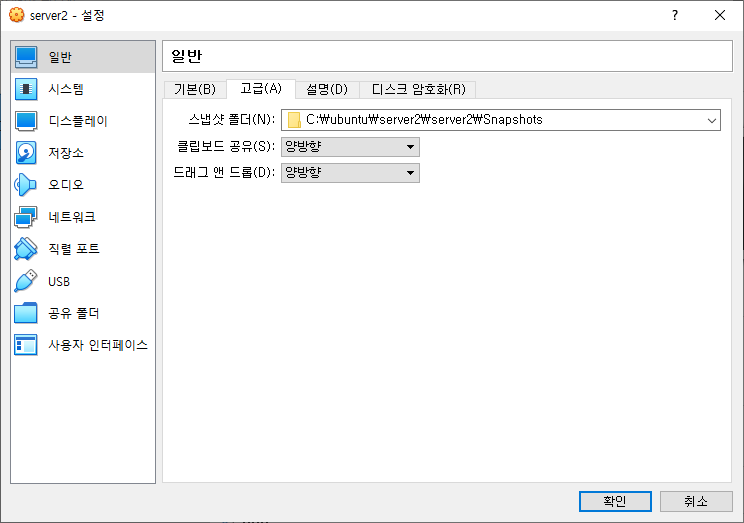
Task: Click the 클립보드 공유(S): label
Action: tap(226, 146)
